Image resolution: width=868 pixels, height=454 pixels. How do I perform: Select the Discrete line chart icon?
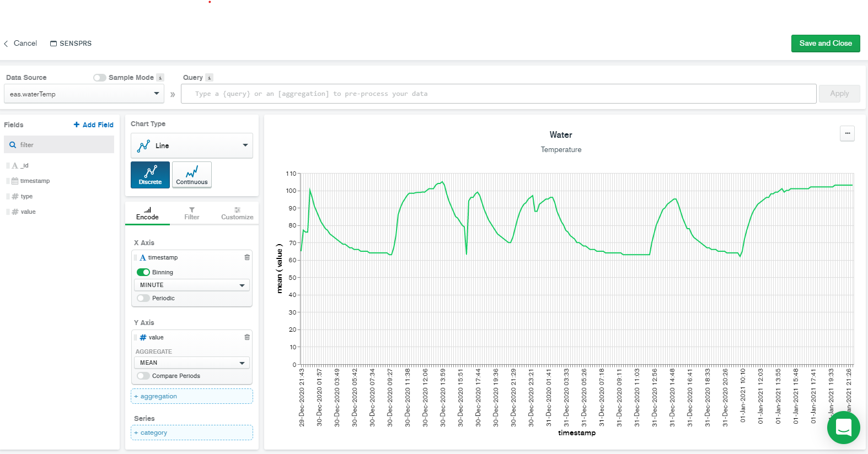point(150,175)
